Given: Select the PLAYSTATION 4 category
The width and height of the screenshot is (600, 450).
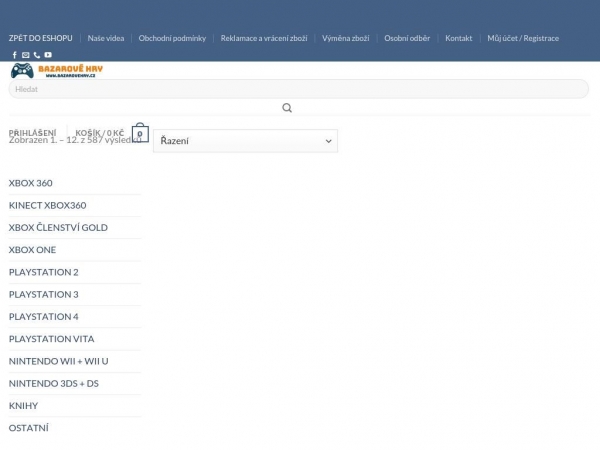Looking at the screenshot, I should [x=44, y=316].
